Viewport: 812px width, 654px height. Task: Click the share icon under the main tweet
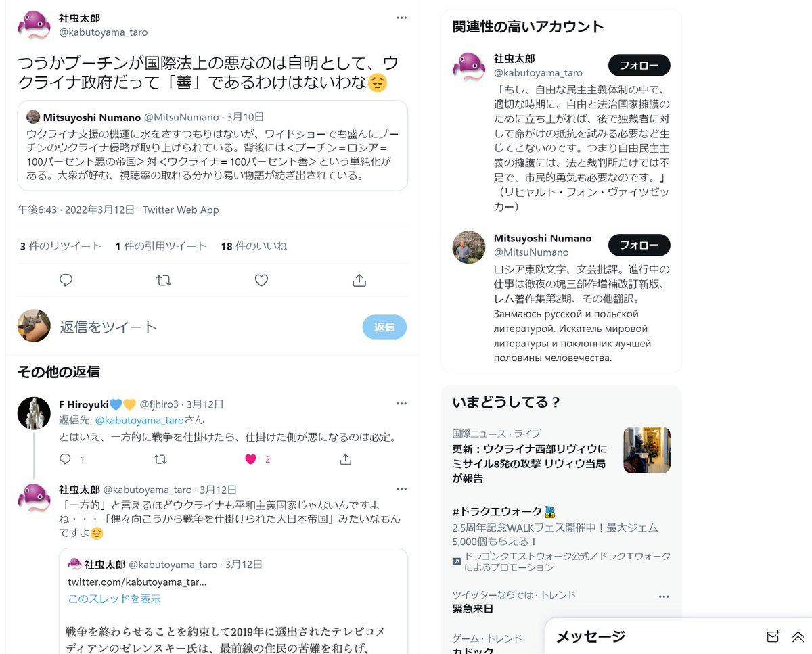[359, 280]
